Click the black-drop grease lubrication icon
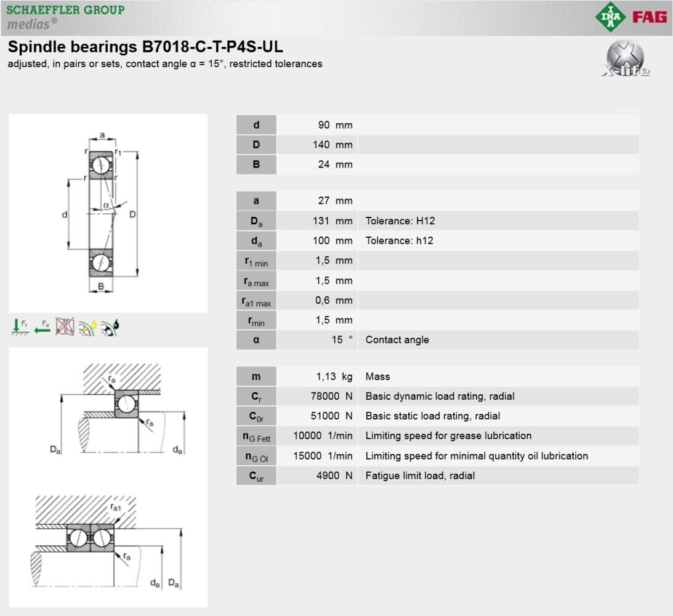 tap(110, 326)
